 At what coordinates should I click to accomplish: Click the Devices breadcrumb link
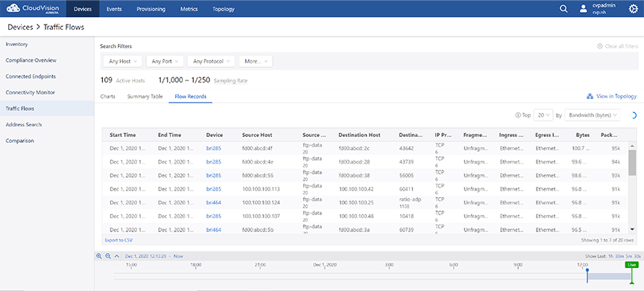pyautogui.click(x=20, y=28)
